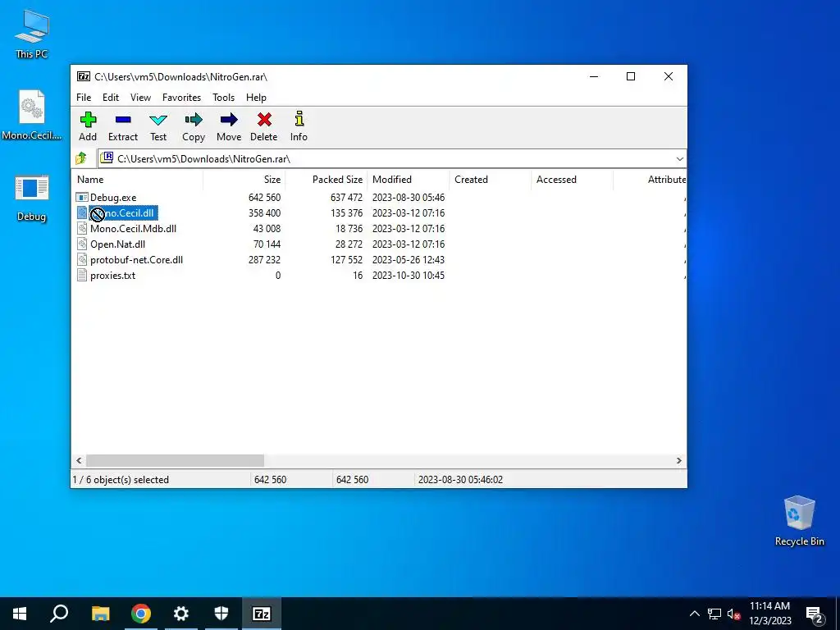Select the Mono.Cecil desktop file icon
This screenshot has height=630, width=840.
(32, 115)
